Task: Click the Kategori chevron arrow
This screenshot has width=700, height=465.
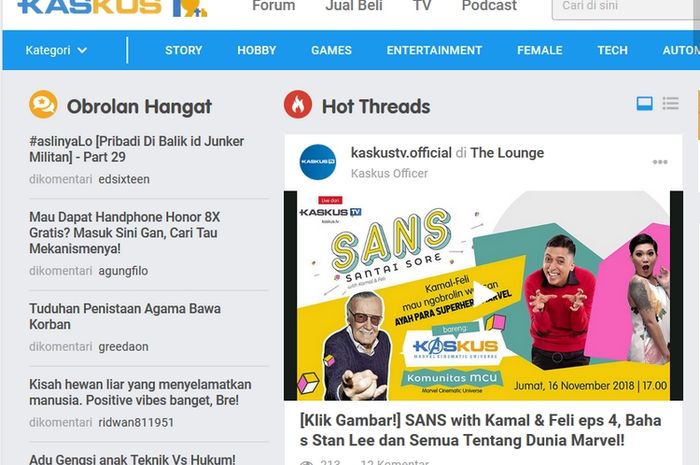Action: [x=82, y=50]
